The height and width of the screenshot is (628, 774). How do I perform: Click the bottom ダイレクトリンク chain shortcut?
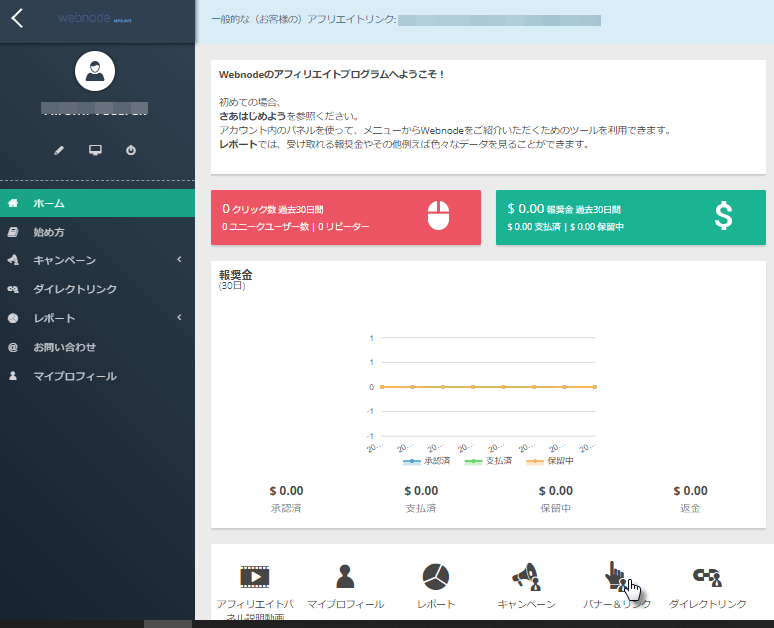[x=707, y=577]
